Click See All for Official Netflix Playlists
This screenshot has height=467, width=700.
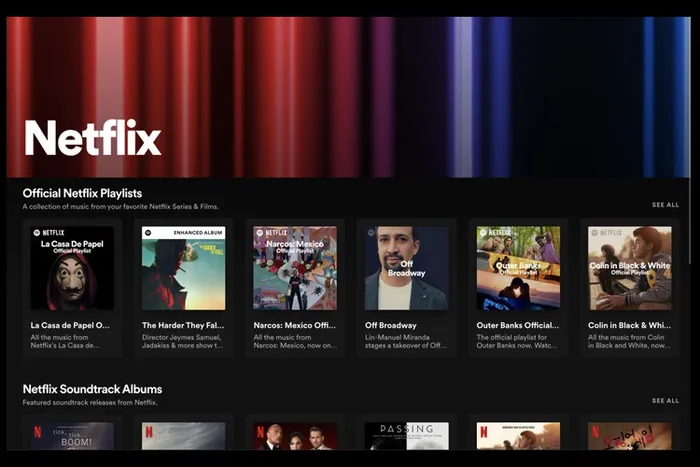coord(665,205)
